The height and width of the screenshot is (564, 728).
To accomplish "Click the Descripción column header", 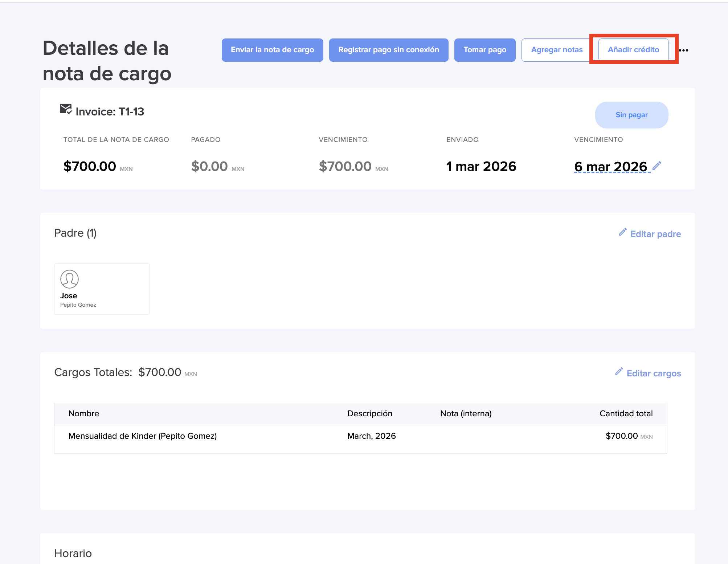I will (369, 414).
